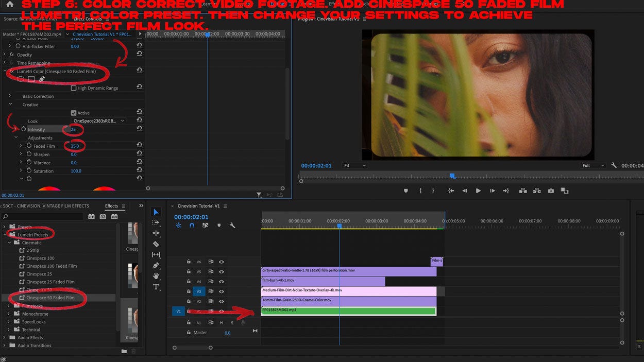Viewport: 644px width, 362px height.
Task: Open Cinevision Tutorial V1 timeline panel menu
Action: coord(225,206)
